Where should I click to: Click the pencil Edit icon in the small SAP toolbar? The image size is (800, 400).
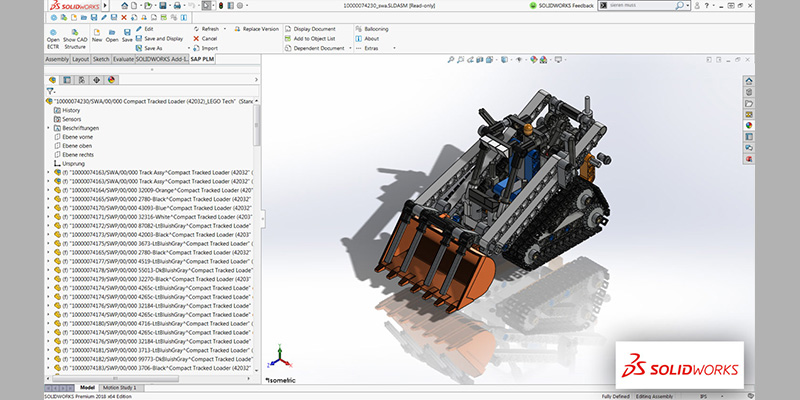[104, 17]
